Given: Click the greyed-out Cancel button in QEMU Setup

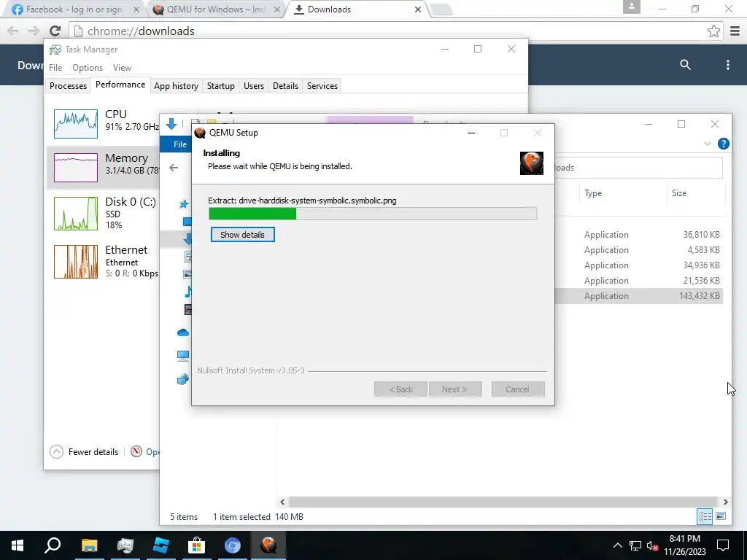Looking at the screenshot, I should 518,389.
